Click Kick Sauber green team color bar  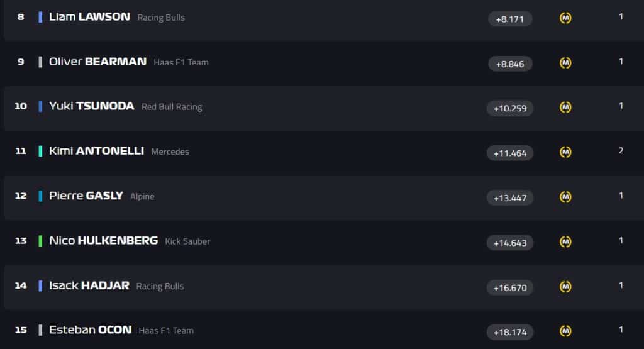[40, 241]
